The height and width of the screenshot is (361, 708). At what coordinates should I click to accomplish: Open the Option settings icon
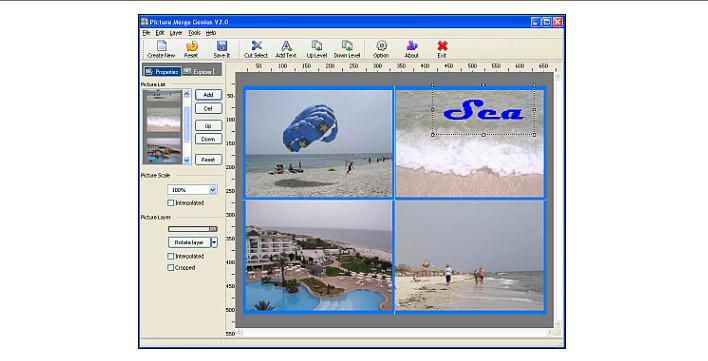381,49
